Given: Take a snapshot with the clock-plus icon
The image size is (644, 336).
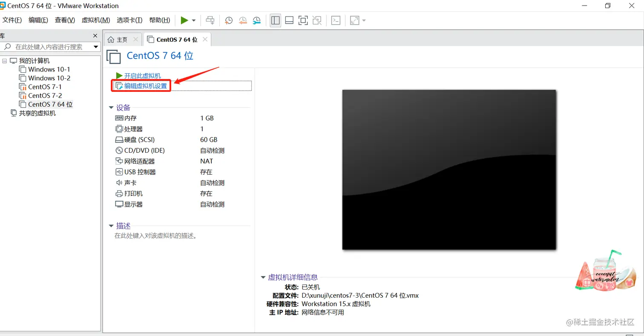Looking at the screenshot, I should [x=229, y=20].
